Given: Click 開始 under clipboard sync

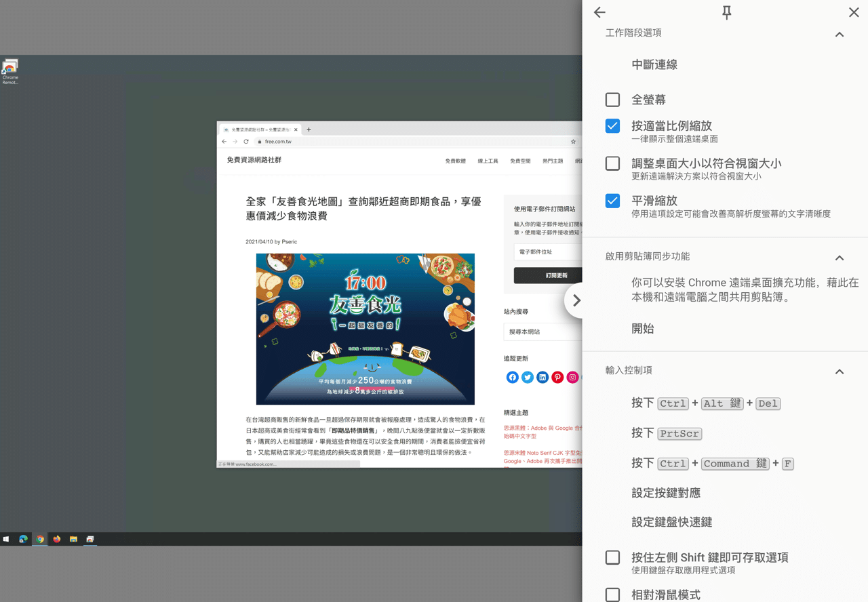Looking at the screenshot, I should click(643, 329).
